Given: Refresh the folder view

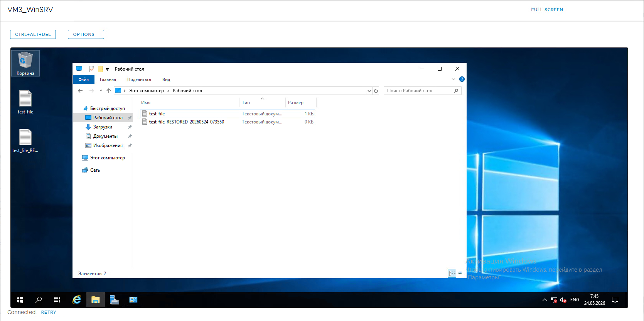Looking at the screenshot, I should [x=376, y=91].
